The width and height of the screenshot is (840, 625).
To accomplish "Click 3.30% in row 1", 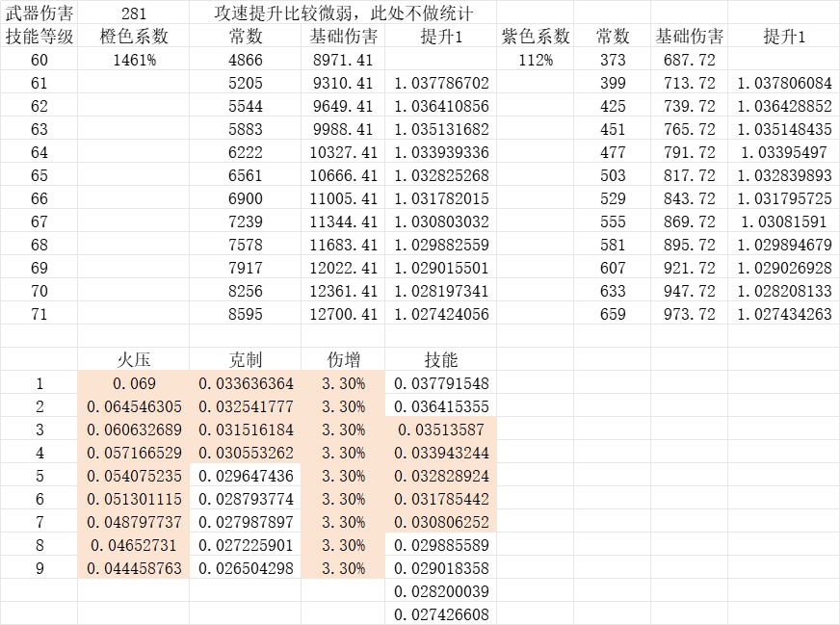I will click(x=343, y=383).
